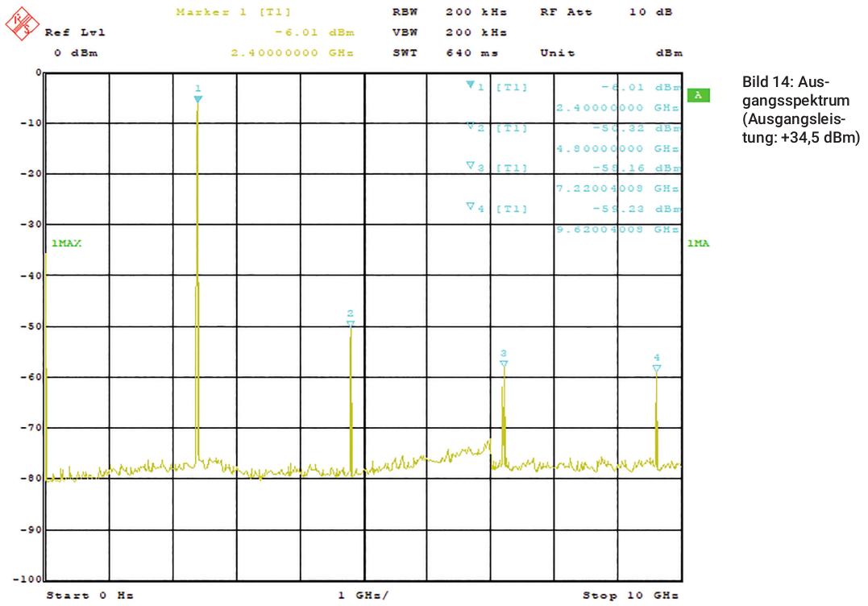Click the filled marker 1 icon in marker list
The image size is (868, 606).
470,85
